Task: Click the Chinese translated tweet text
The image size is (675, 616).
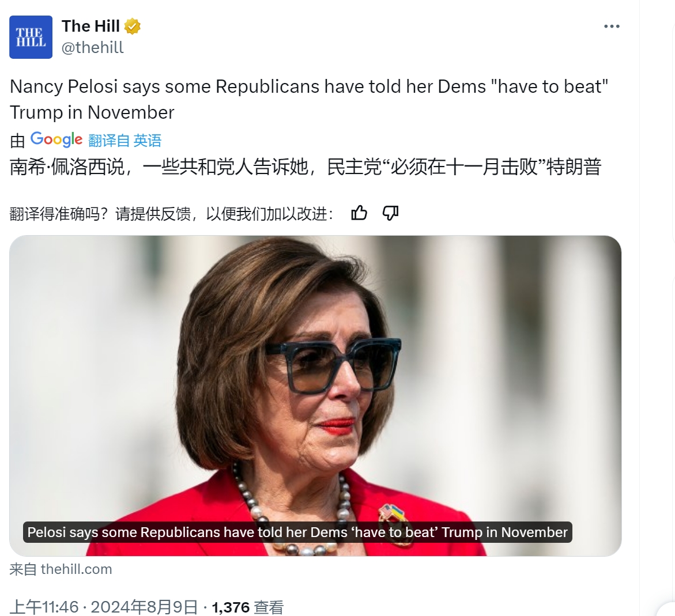Action: [x=305, y=167]
